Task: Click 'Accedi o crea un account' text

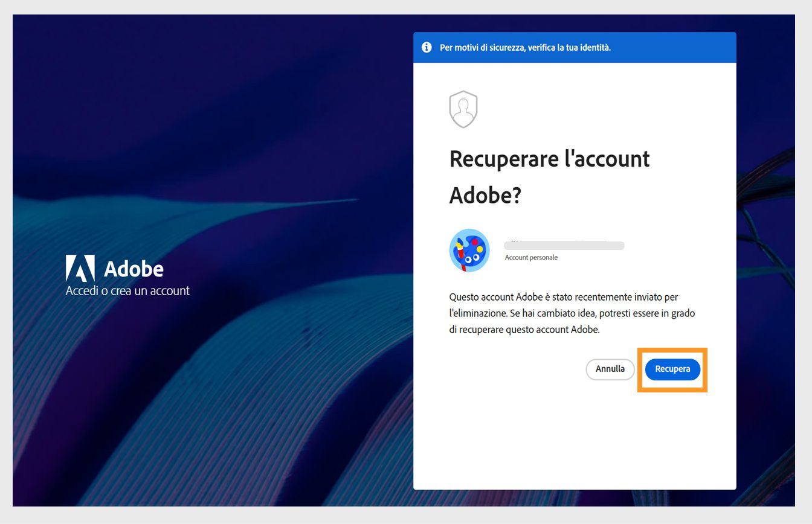Action: coord(127,290)
